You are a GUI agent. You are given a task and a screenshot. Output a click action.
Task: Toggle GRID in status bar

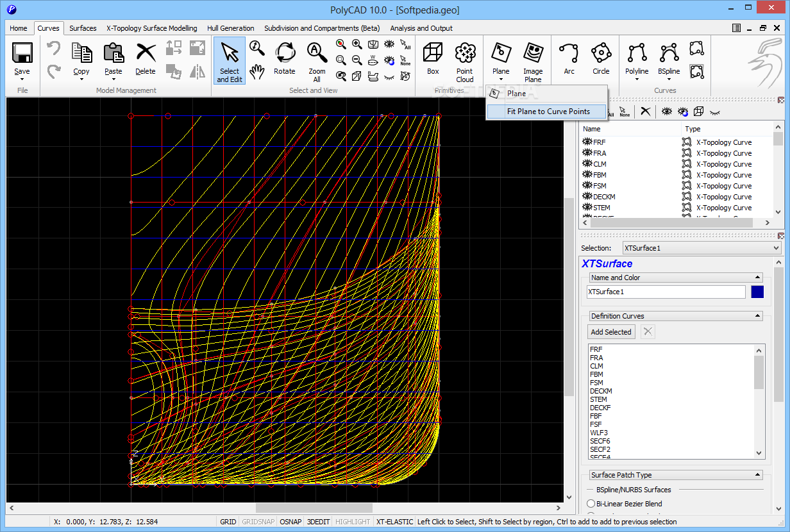[x=228, y=522]
